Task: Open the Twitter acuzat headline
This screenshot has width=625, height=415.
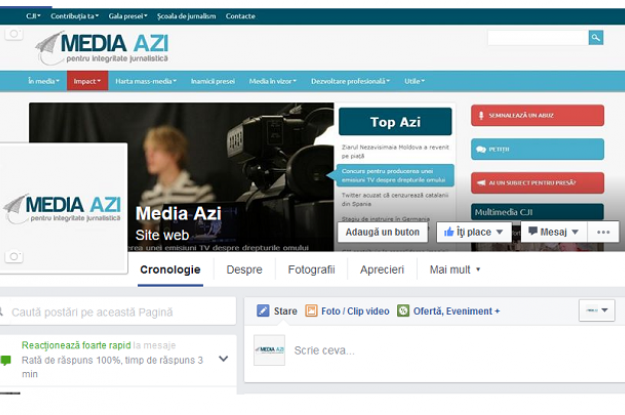Action: coord(395,199)
